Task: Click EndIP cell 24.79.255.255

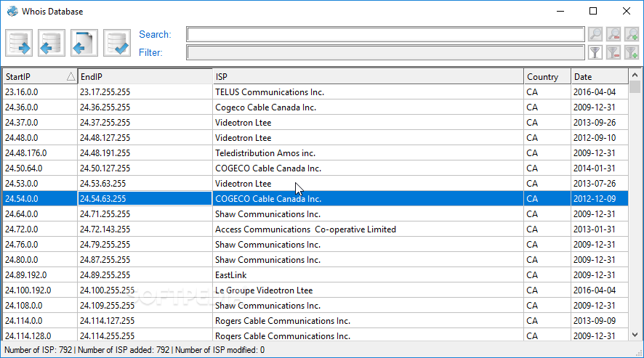Action: (145, 244)
